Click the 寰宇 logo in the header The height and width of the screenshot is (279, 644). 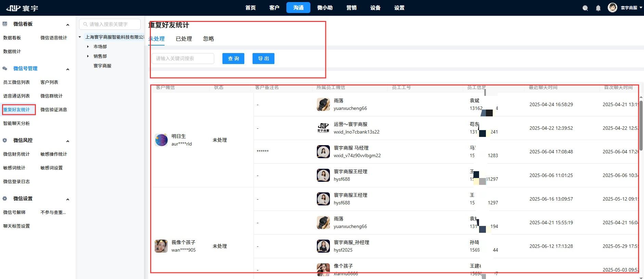22,8
